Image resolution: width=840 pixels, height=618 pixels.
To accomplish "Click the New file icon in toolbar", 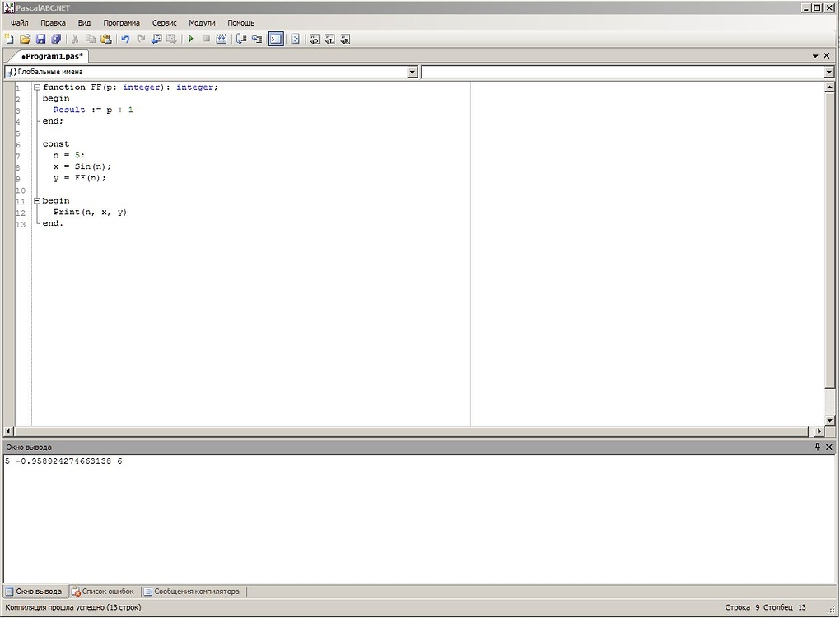I will pyautogui.click(x=9, y=39).
